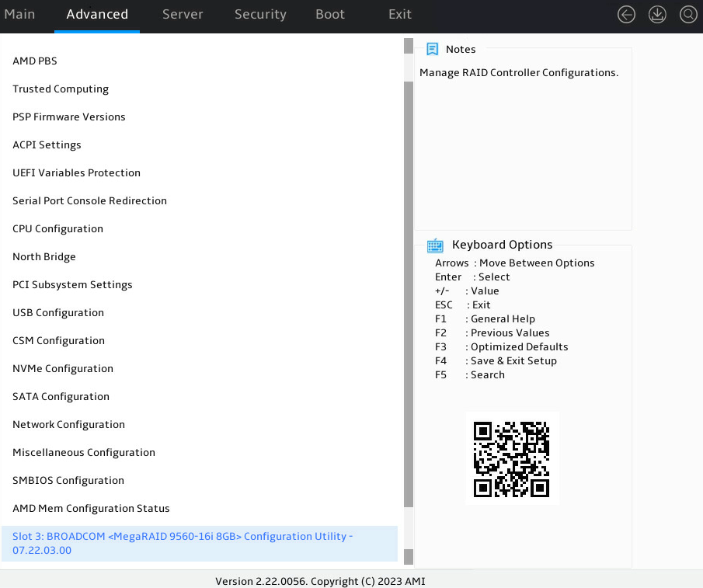
Task: Click 'Manage RAID Controller Configurations.' note text
Action: 519,72
